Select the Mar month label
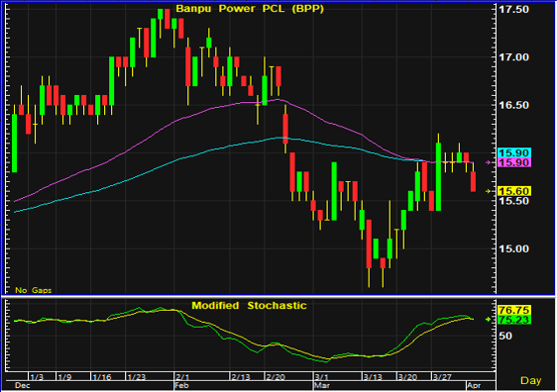The height and width of the screenshot is (392, 557). coord(322,385)
